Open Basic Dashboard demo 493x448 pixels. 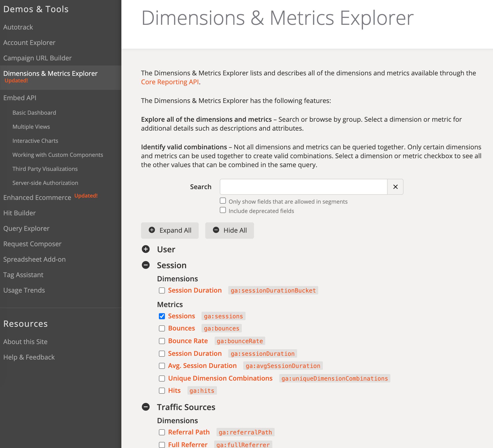click(34, 113)
